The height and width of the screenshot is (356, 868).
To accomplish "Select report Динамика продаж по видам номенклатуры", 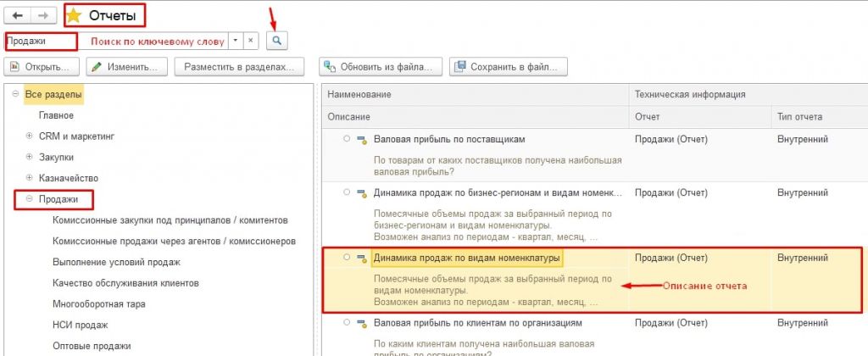I will (x=467, y=258).
